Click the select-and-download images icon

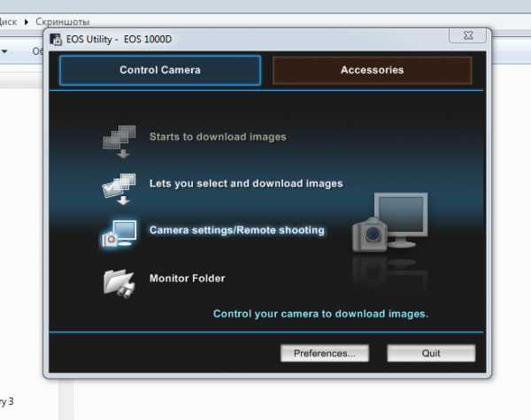click(119, 189)
